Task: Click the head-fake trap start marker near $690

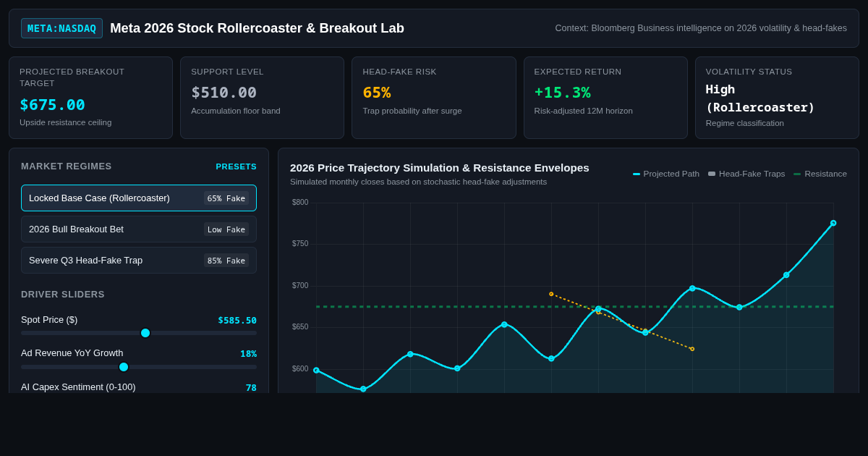Action: click(551, 294)
